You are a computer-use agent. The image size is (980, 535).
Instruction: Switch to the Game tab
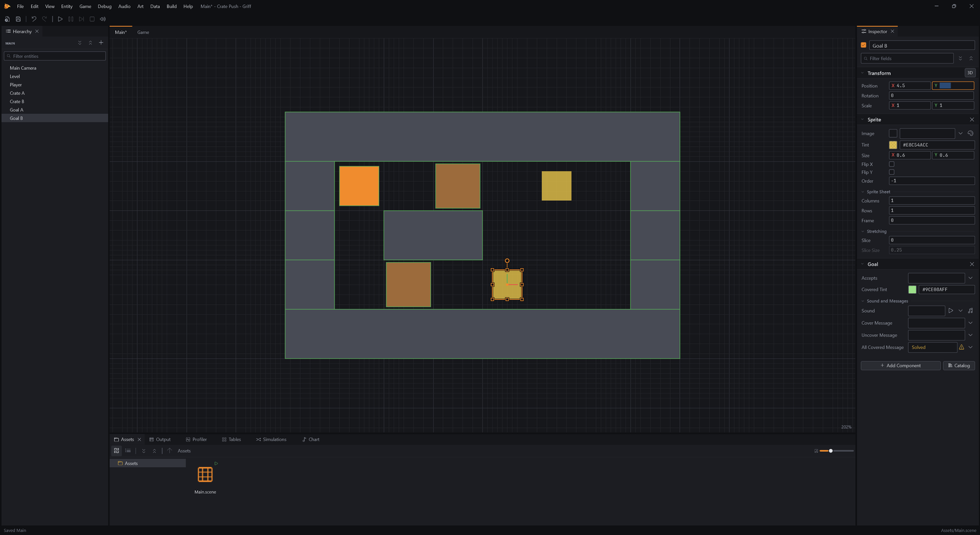click(143, 32)
